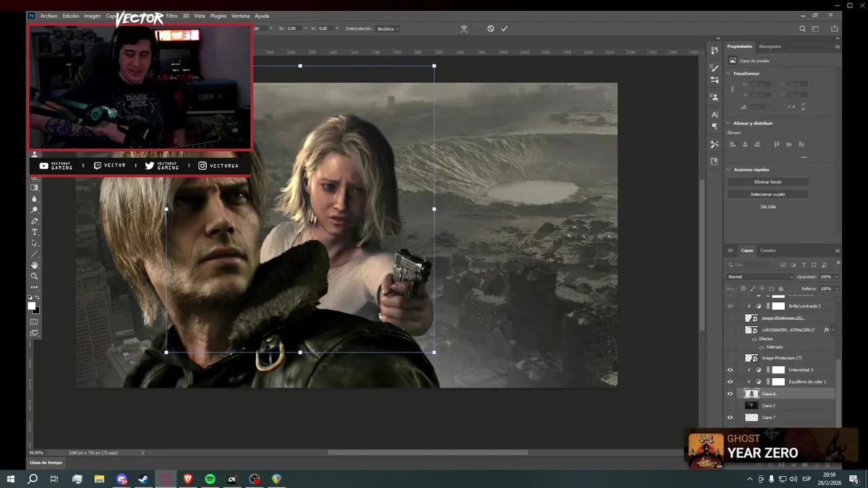Select the Hand tool
The height and width of the screenshot is (488, 868).
(35, 265)
